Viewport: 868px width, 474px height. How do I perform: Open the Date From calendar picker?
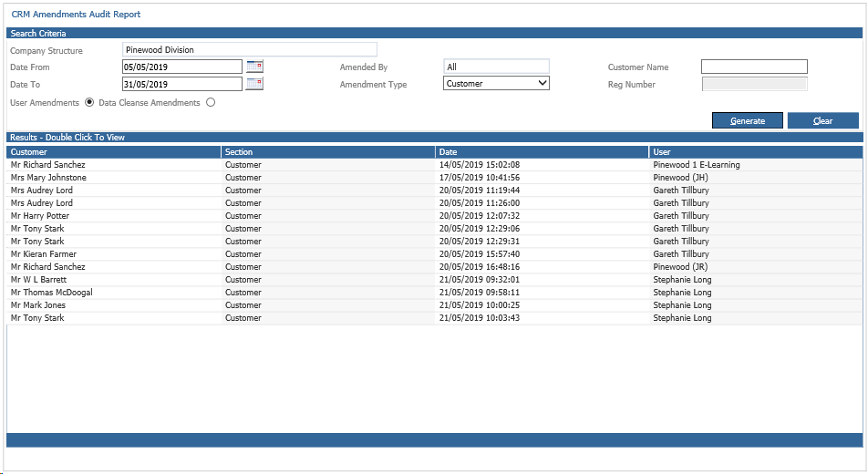point(254,67)
